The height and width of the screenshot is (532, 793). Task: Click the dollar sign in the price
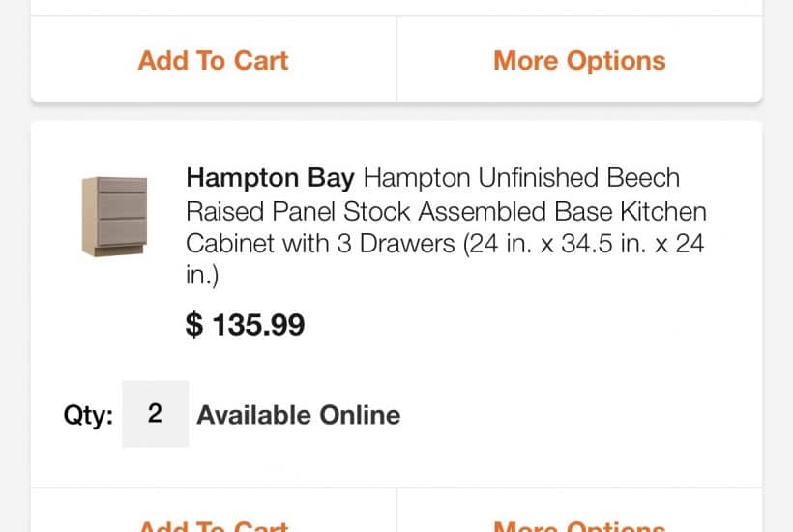coord(194,324)
